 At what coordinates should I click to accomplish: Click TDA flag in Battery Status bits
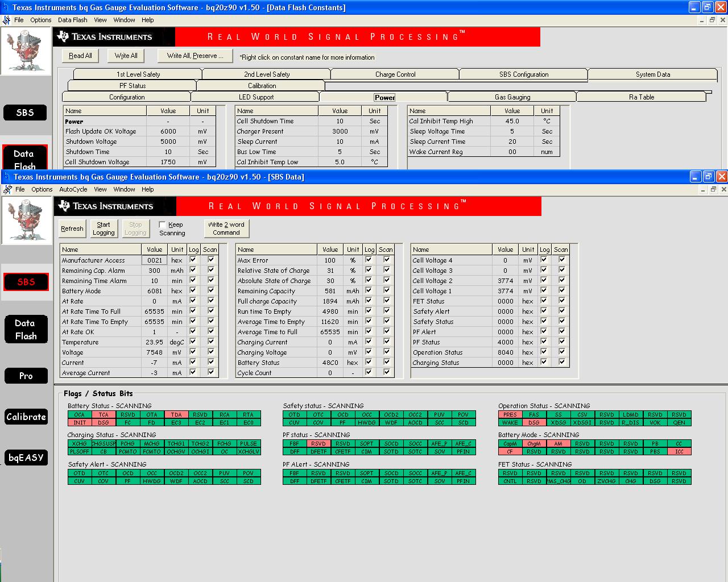(x=176, y=415)
